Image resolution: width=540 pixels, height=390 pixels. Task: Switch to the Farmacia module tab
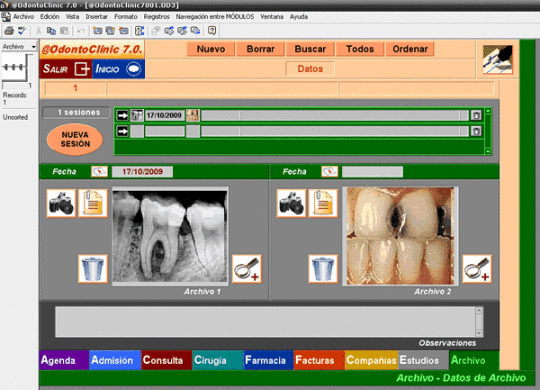(x=268, y=360)
